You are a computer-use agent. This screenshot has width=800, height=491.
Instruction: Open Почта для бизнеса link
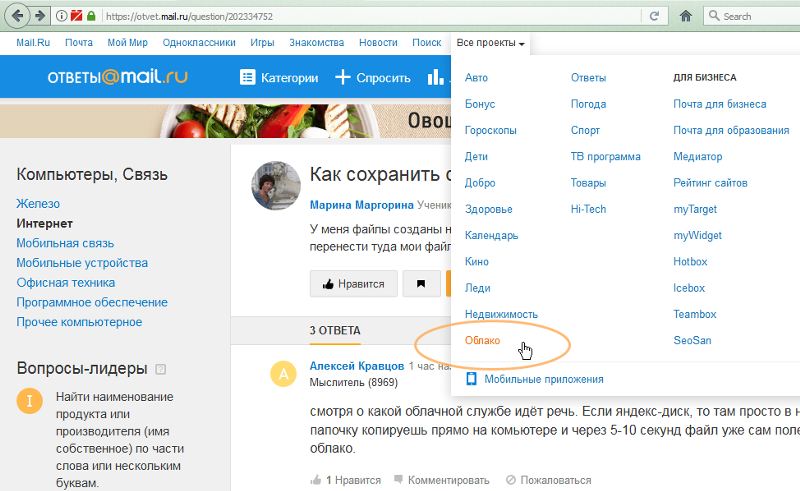[719, 104]
